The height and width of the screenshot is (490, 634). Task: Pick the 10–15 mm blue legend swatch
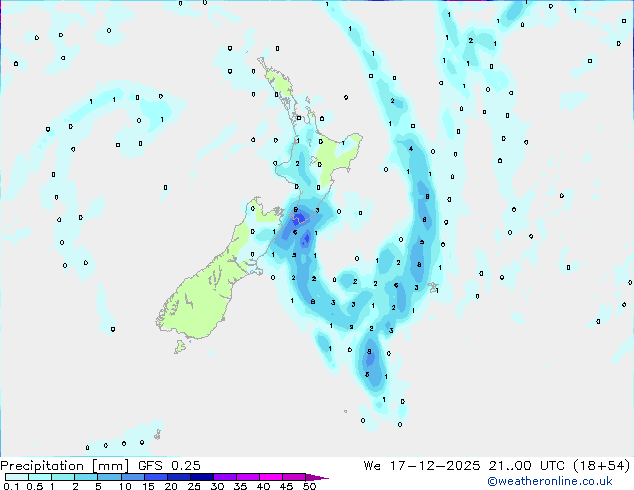click(132, 477)
